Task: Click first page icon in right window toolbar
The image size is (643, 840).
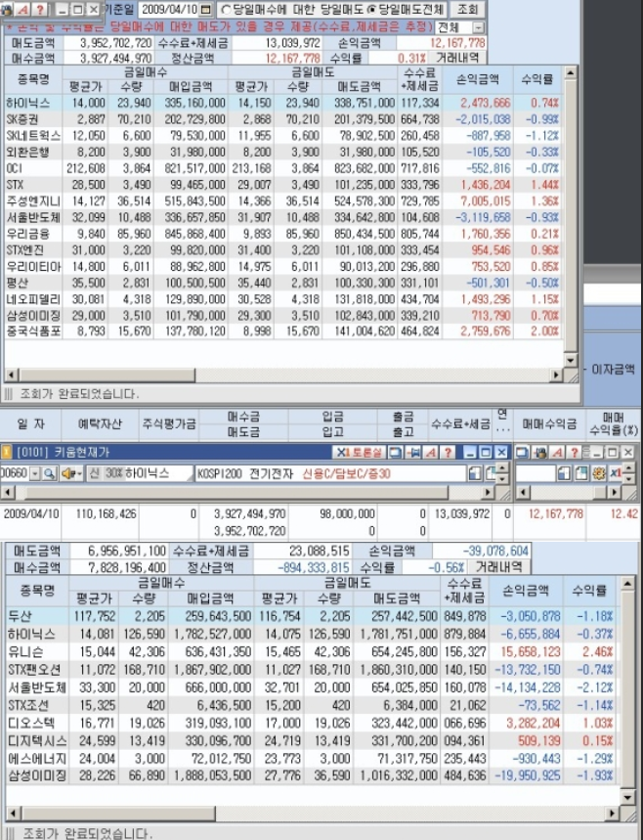Action: [563, 473]
